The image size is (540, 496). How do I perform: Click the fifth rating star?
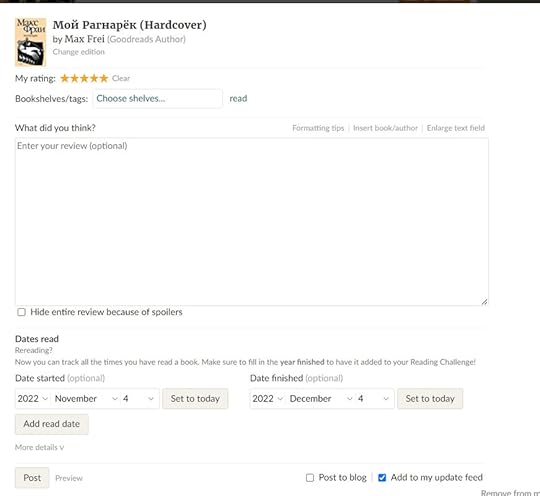104,79
